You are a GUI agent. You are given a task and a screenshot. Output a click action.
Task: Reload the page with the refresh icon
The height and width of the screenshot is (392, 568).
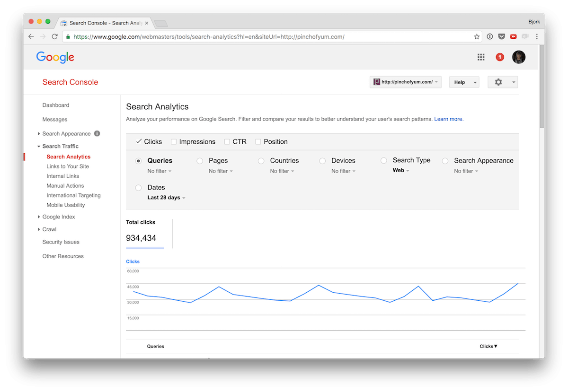54,36
